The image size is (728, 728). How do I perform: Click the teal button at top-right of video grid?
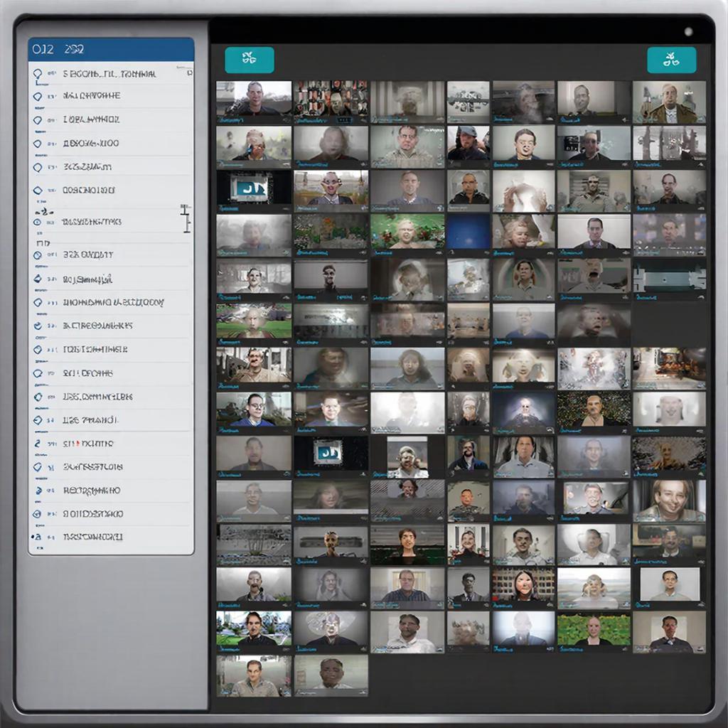tap(671, 60)
